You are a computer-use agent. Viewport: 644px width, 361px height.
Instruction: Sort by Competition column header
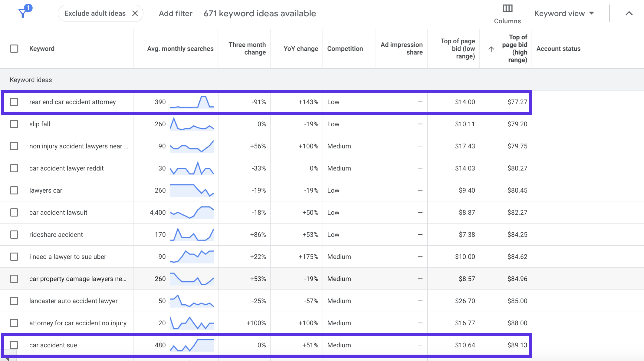tap(345, 48)
